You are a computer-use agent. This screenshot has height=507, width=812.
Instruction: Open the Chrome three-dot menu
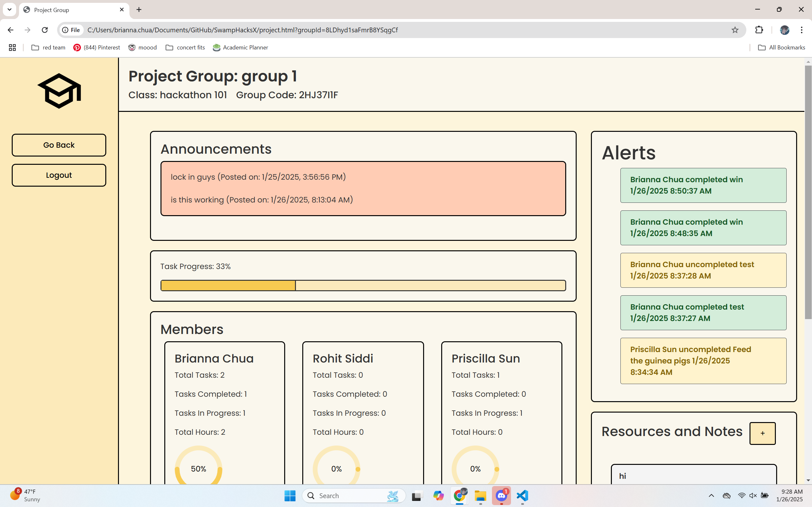(802, 30)
